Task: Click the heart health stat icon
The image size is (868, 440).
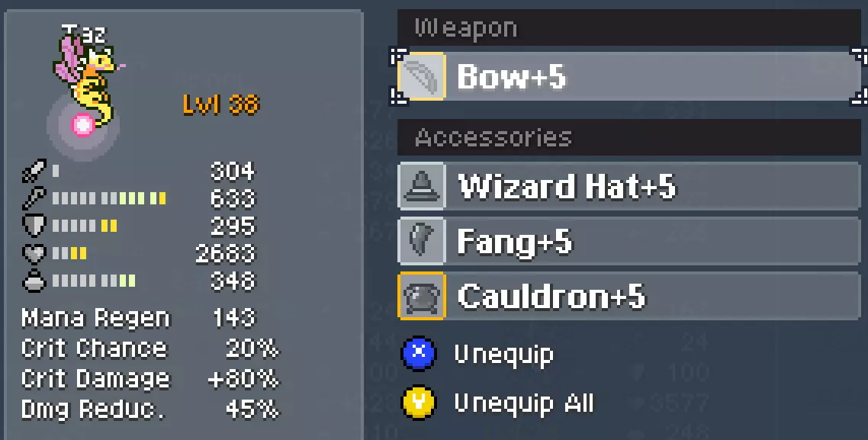Action: 34,253
